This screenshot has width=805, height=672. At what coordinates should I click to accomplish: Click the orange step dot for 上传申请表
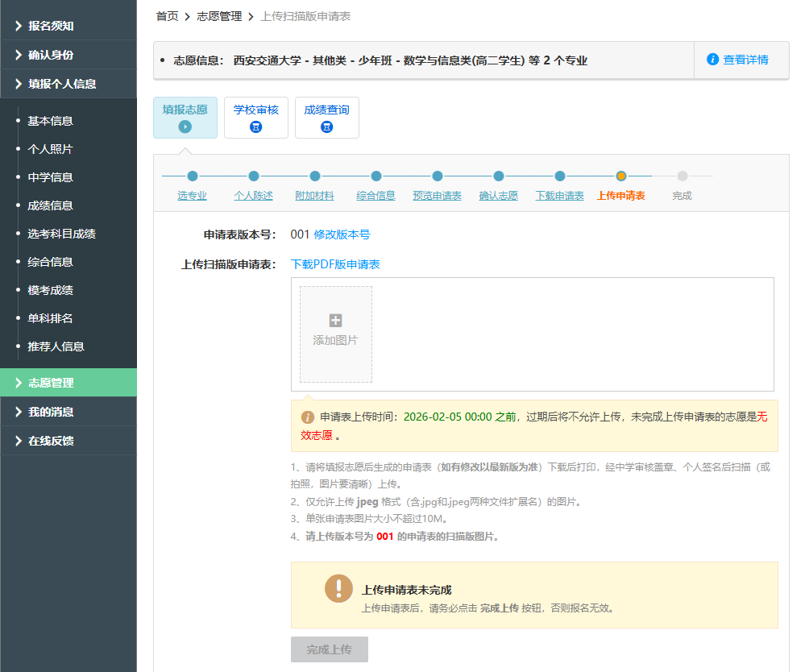pos(620,176)
